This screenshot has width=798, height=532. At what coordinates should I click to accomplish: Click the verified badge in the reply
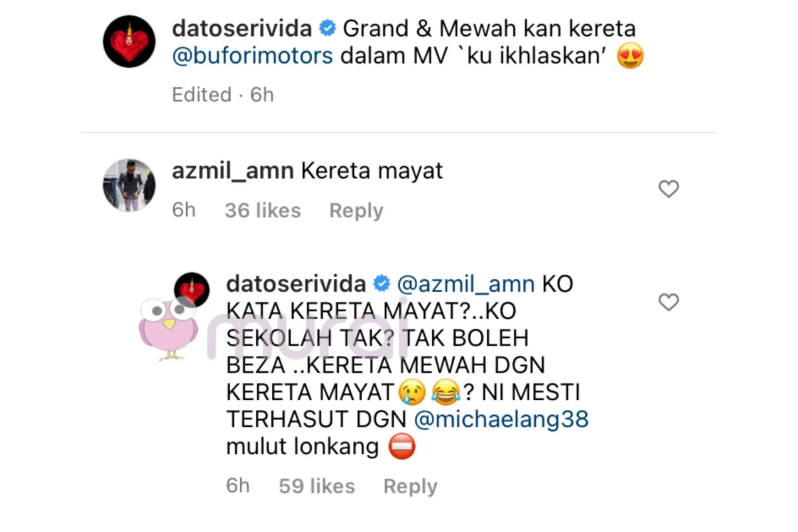[x=382, y=283]
